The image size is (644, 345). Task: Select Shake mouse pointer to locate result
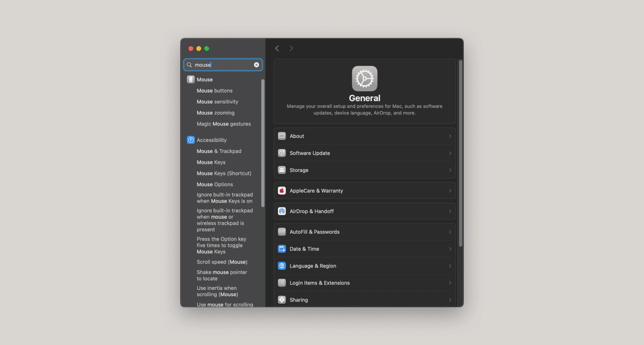pos(222,276)
